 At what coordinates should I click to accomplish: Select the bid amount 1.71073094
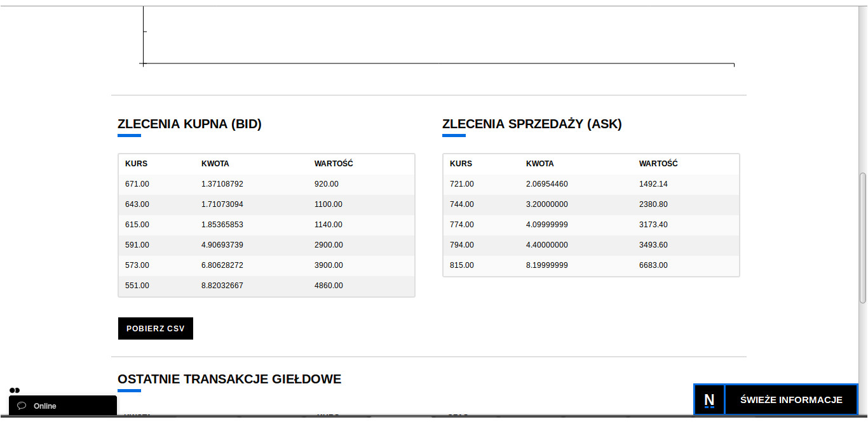pyautogui.click(x=222, y=204)
